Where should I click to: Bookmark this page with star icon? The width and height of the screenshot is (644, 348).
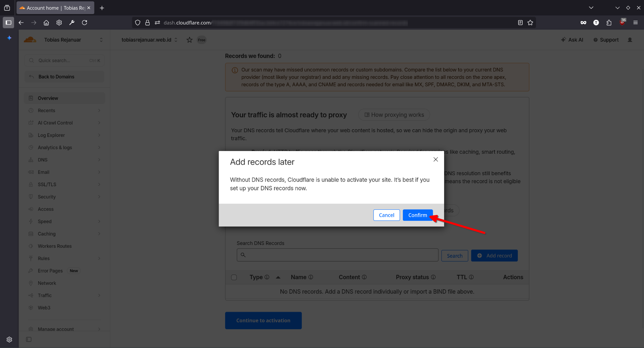click(x=530, y=23)
